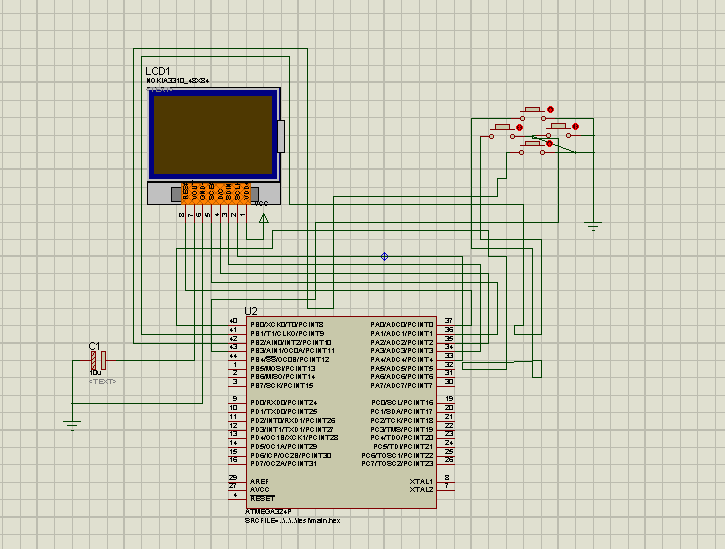Select the C1 capacitor symbol
Screen dimensions: 725x549
[x=98, y=360]
